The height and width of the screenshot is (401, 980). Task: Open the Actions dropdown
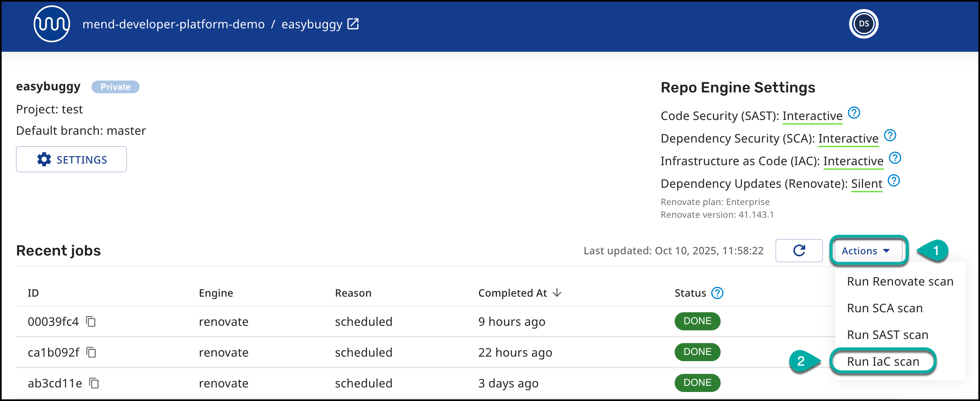point(868,251)
